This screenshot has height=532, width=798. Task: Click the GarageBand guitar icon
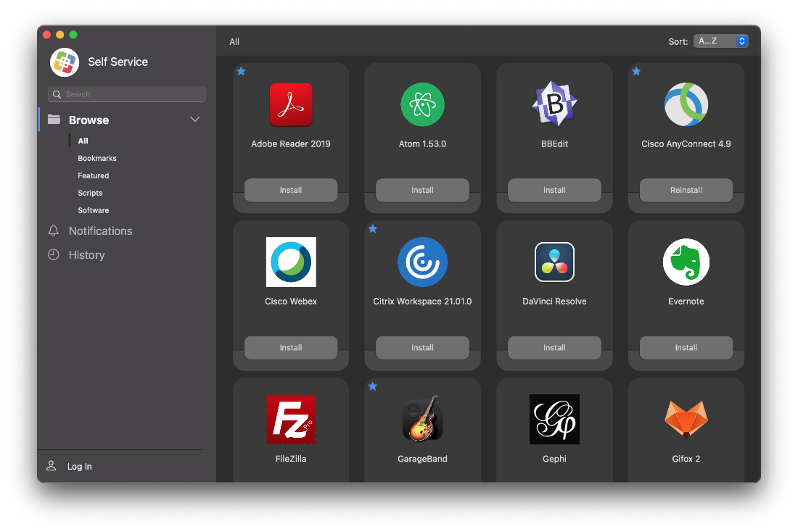point(422,419)
